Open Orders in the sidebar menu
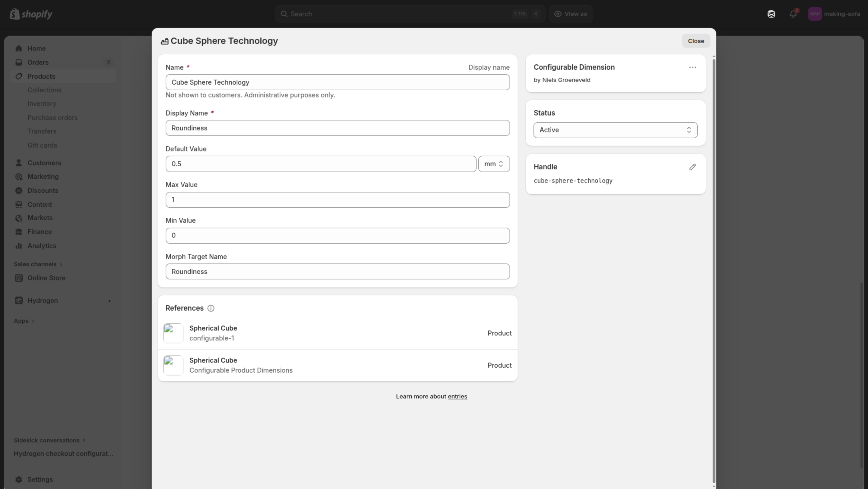Screen dimensions: 868x489 (38, 62)
